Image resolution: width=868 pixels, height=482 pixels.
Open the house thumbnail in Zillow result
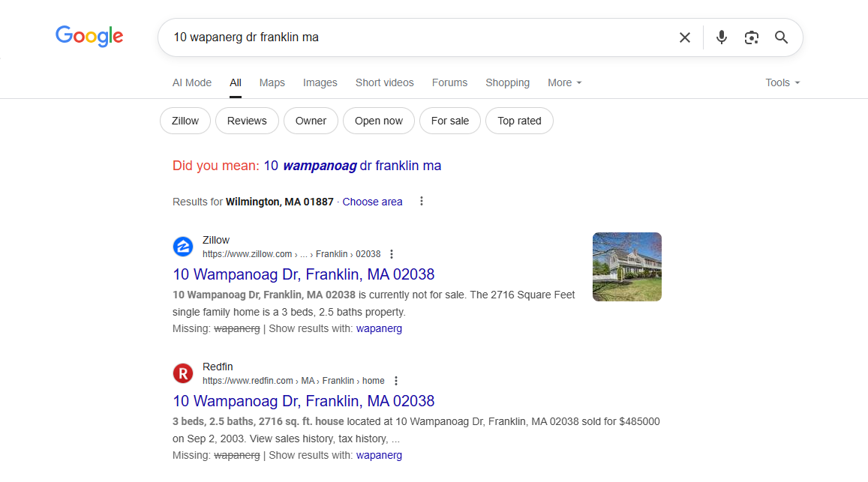pos(626,267)
